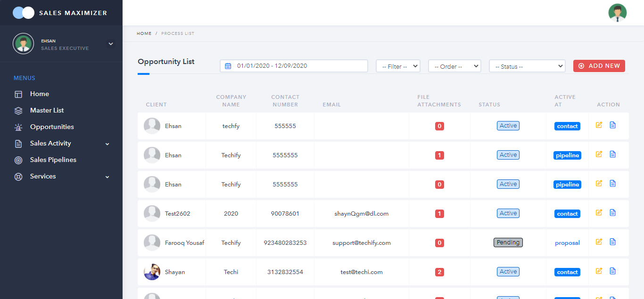Open the user avatar in the top bar
This screenshot has width=644, height=299.
click(x=618, y=13)
